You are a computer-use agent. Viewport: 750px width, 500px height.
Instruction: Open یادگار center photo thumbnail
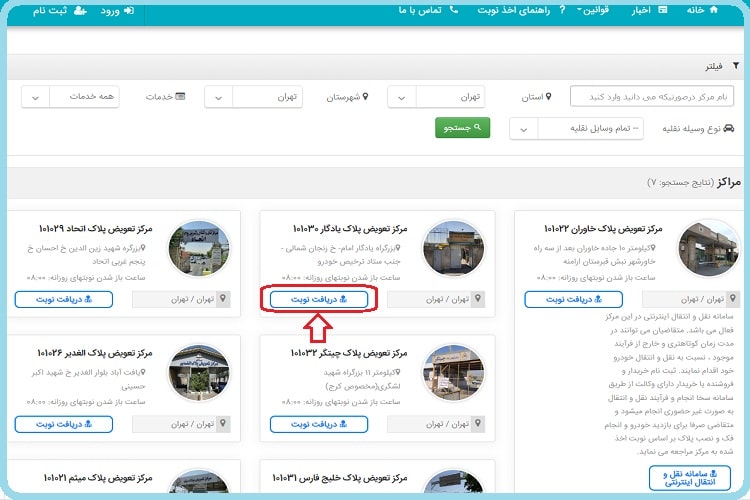tap(454, 248)
